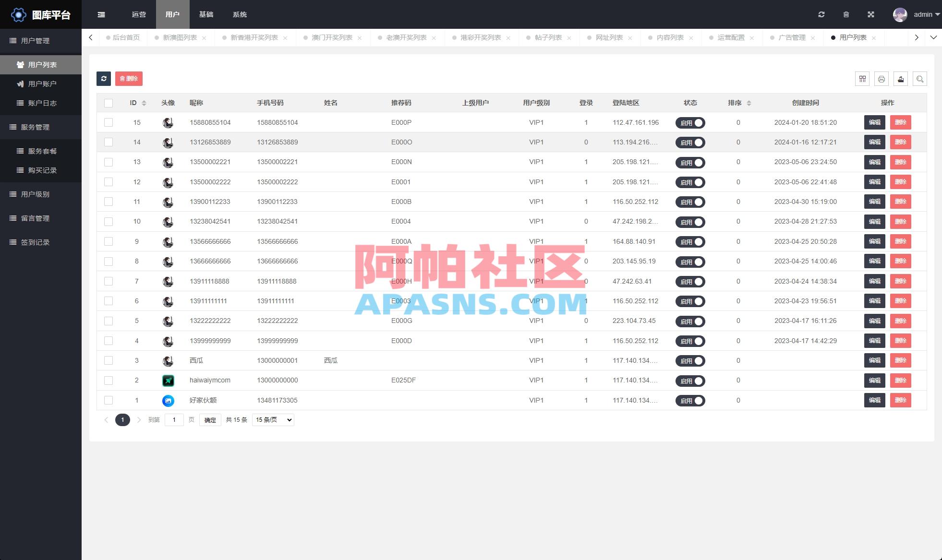Click the export data icon
This screenshot has width=942, height=560.
pyautogui.click(x=900, y=79)
